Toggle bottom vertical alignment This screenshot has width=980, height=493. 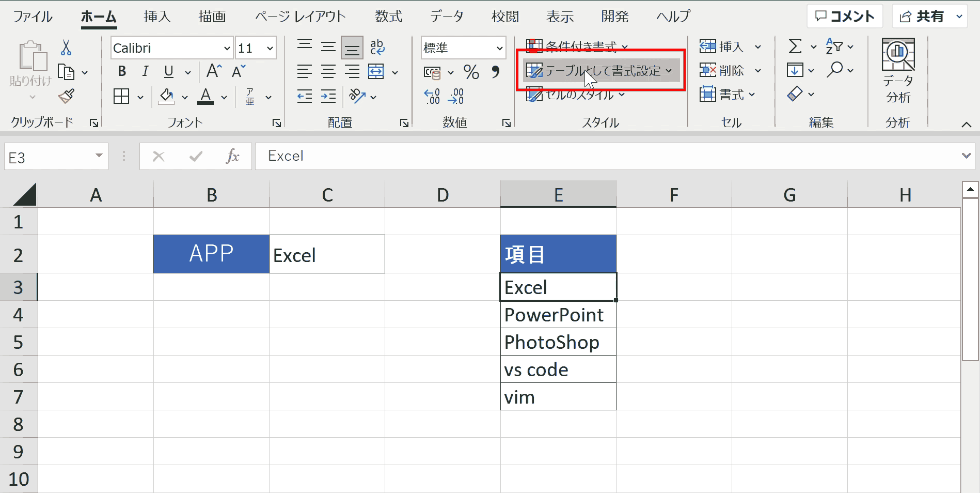tap(352, 48)
